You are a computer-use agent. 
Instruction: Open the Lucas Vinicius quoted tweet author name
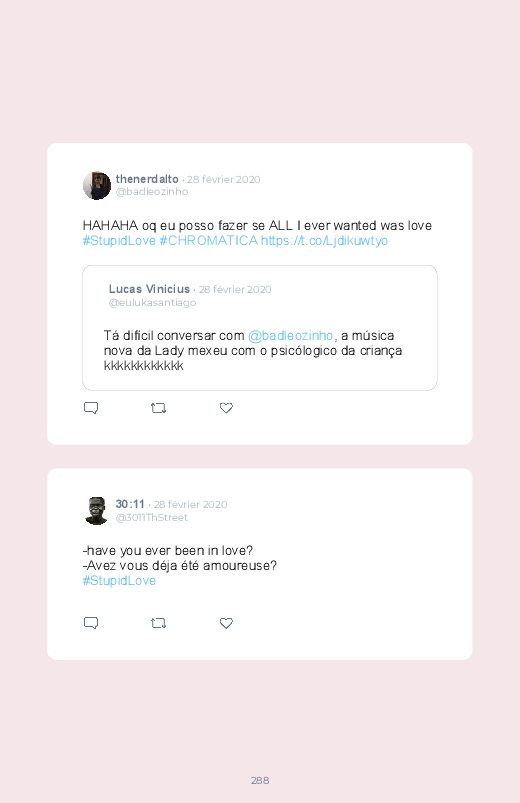pos(149,289)
